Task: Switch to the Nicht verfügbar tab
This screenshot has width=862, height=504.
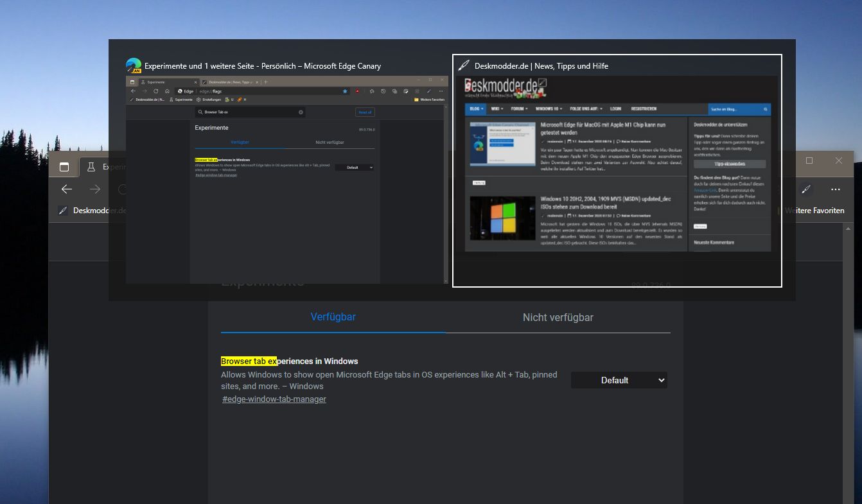Action: (x=558, y=317)
